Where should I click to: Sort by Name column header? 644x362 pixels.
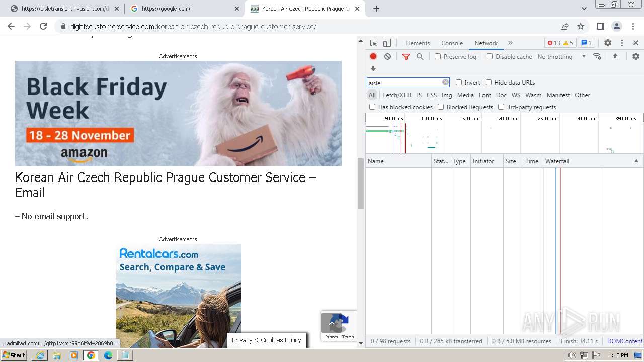click(x=398, y=161)
